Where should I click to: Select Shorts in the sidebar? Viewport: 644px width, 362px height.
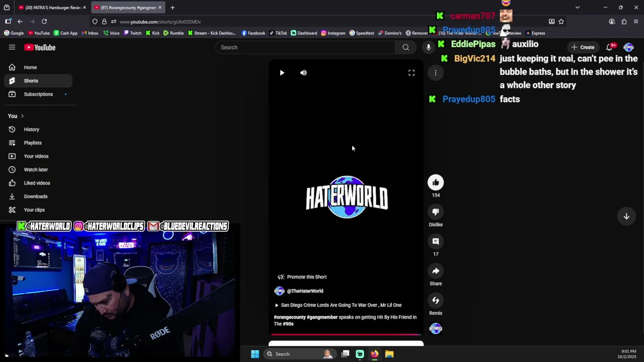38,80
